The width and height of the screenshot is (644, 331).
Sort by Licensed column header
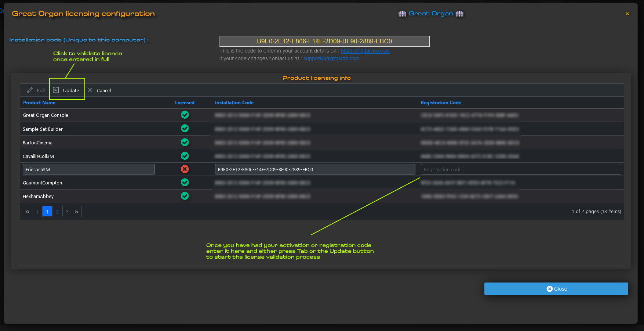[x=185, y=103]
